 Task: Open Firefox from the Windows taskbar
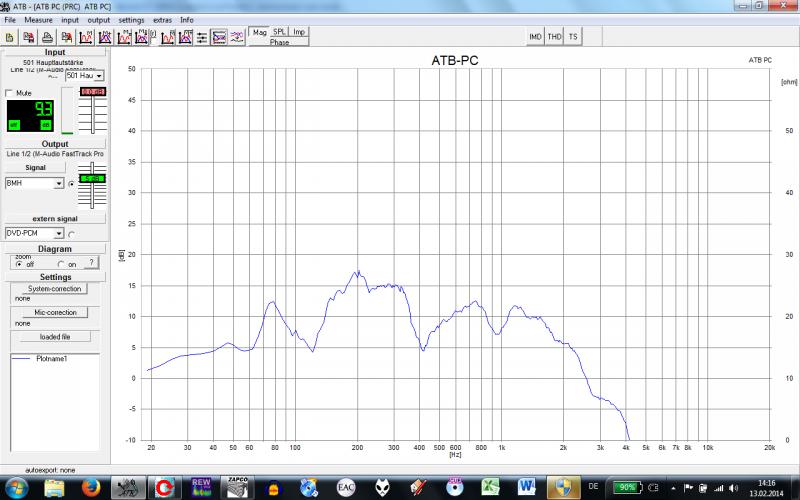(89, 487)
